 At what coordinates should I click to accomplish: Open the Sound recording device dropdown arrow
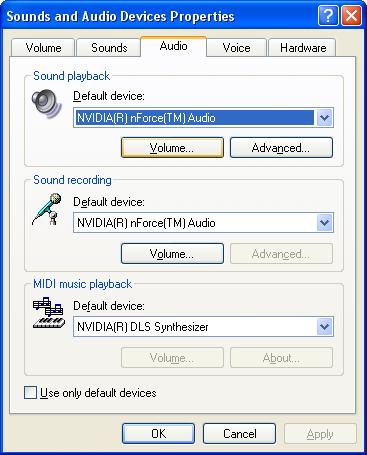(x=324, y=223)
